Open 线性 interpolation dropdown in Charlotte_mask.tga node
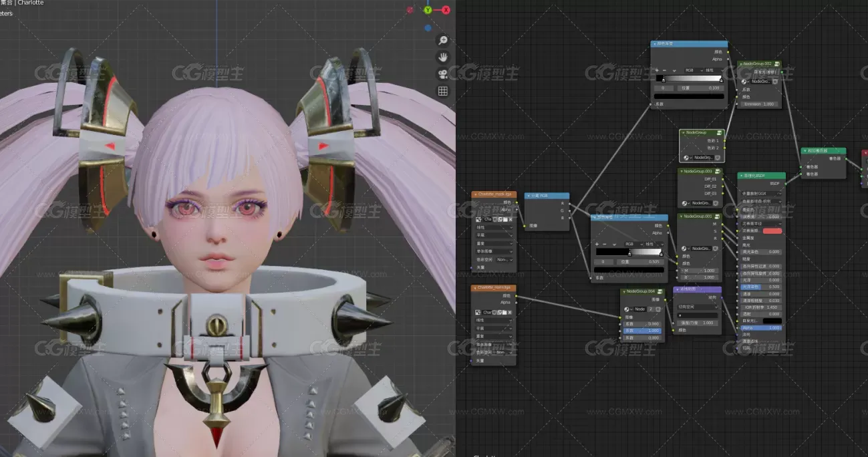This screenshot has width=868, height=457. click(x=494, y=227)
